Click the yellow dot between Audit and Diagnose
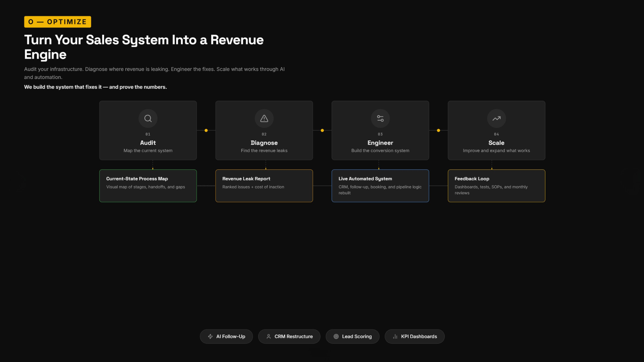644x362 pixels. pos(206,130)
